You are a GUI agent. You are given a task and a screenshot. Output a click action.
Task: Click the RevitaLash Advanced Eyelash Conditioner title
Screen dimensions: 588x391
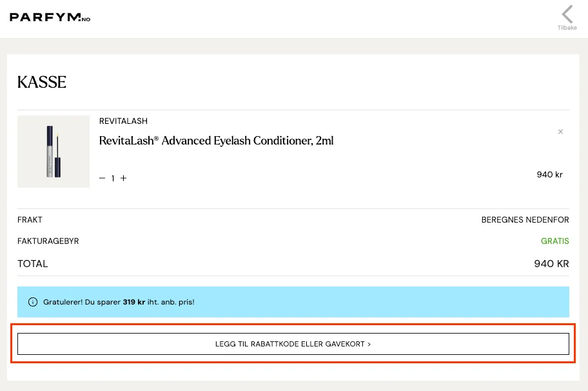pos(216,141)
